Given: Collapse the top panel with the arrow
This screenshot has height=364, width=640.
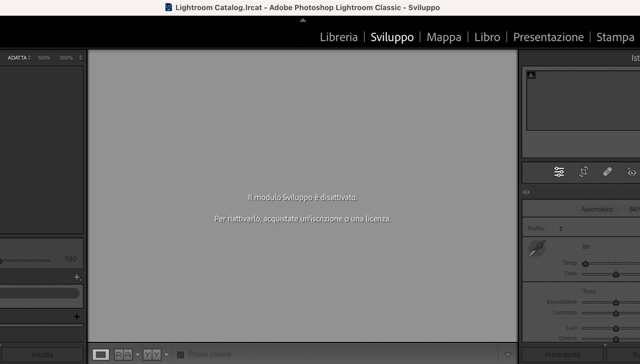Looking at the screenshot, I should click(x=303, y=20).
